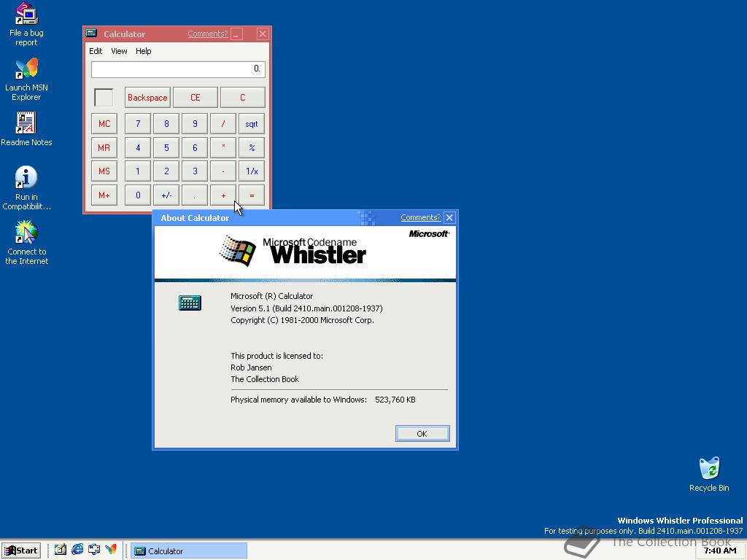Click the plus (+) button
Viewport: 747px width, 560px height.
(223, 195)
